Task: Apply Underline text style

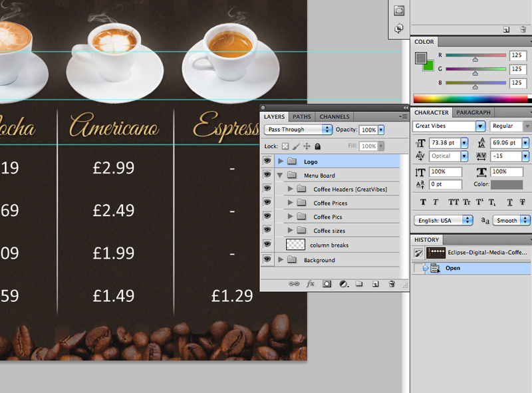Action: point(509,202)
